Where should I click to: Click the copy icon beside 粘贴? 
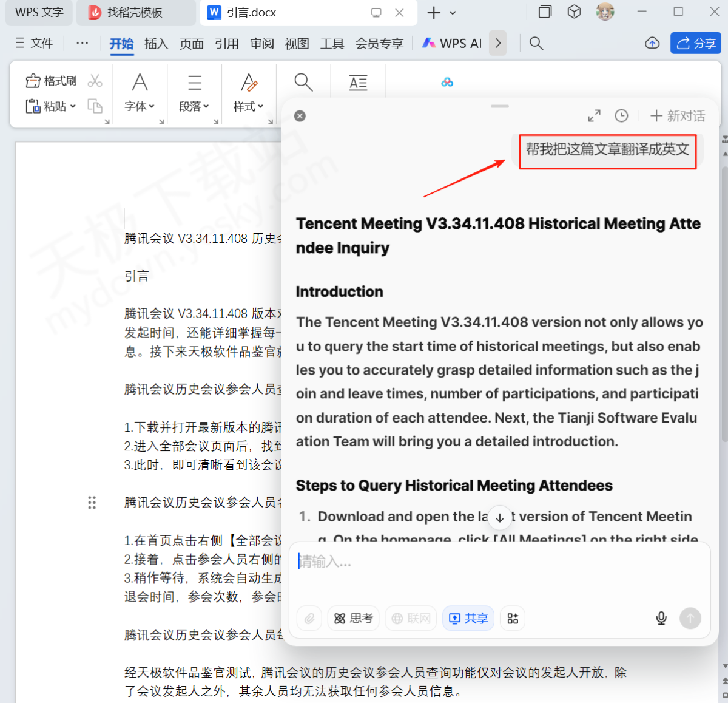click(x=95, y=106)
